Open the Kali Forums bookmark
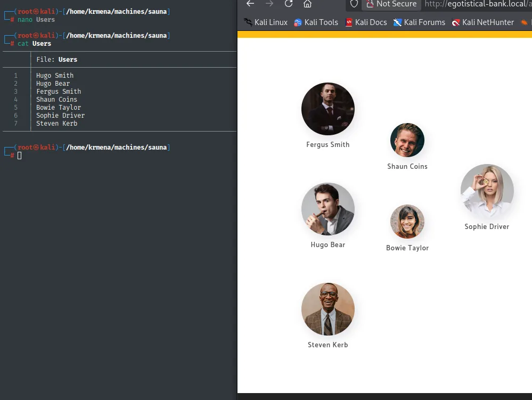The height and width of the screenshot is (400, 532). tap(419, 22)
